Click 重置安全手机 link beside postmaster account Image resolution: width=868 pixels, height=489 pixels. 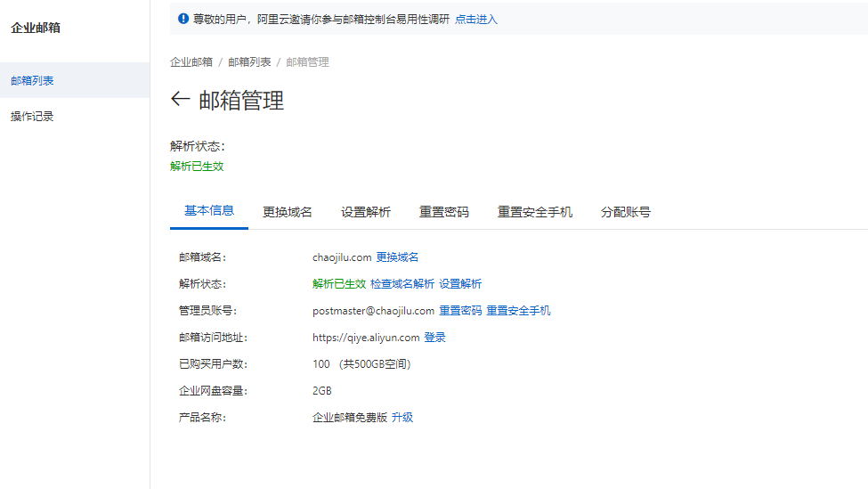pyautogui.click(x=519, y=311)
